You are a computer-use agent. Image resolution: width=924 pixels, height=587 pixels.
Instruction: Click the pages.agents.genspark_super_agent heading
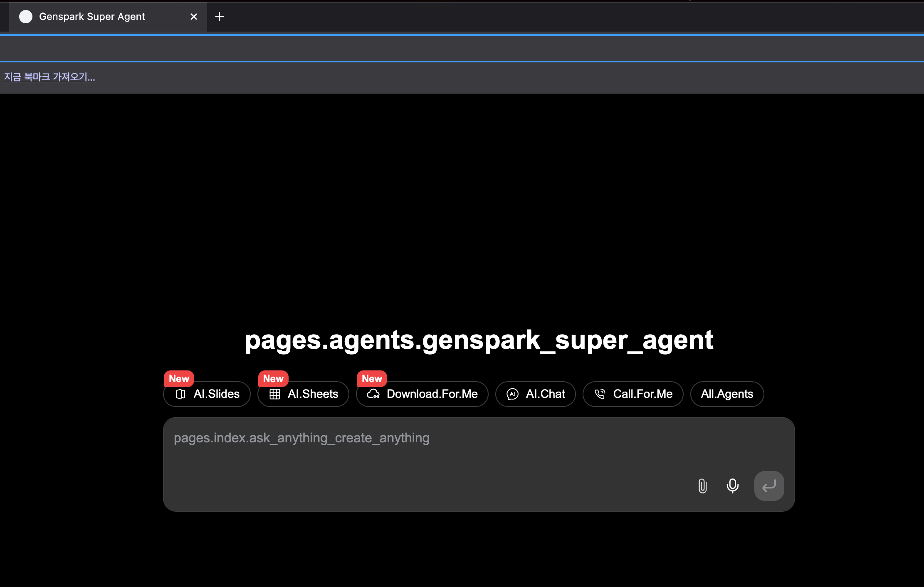point(479,340)
